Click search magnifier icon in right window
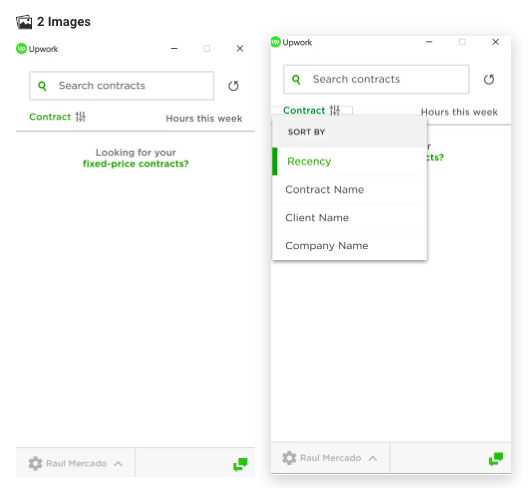The height and width of the screenshot is (488, 528). [x=296, y=79]
